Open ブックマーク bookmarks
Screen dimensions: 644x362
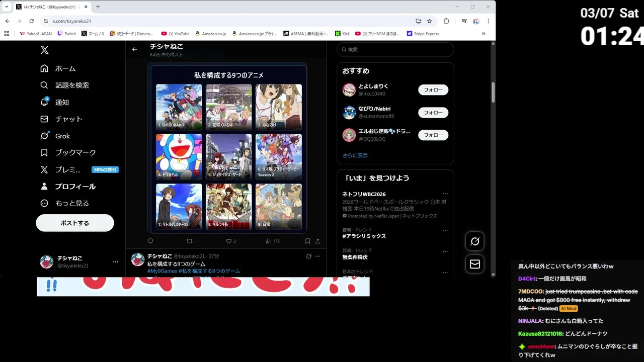click(x=68, y=152)
